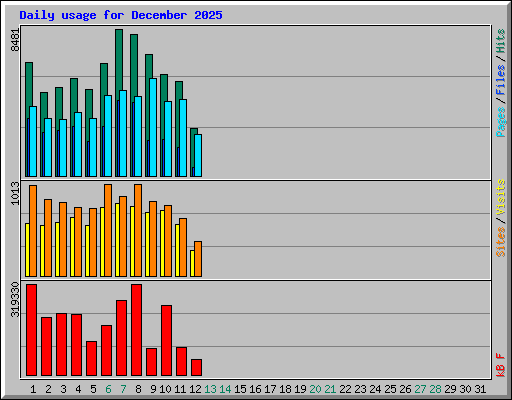
Task: Select the cyan Pages bar for day 6
Action: [x=108, y=136]
